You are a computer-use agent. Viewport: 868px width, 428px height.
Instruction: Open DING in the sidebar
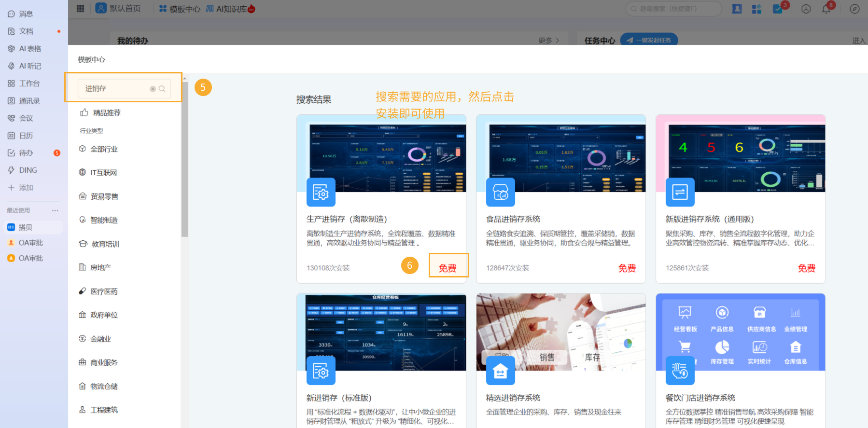pos(23,170)
